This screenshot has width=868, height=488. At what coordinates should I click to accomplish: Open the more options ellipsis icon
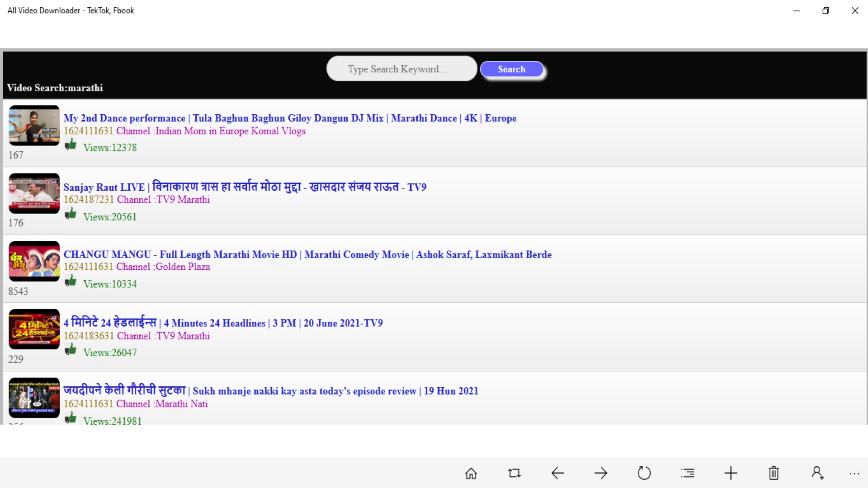[x=854, y=473]
